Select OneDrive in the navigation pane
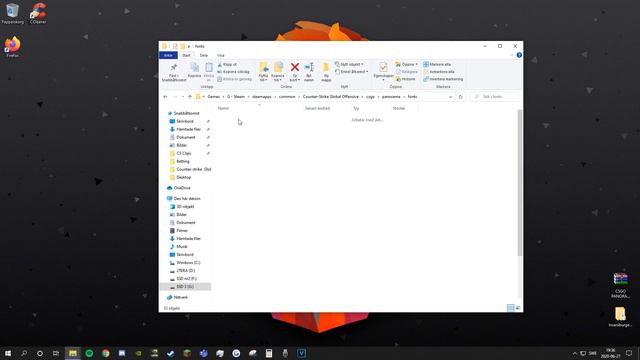This screenshot has height=360, width=640. pyautogui.click(x=182, y=188)
